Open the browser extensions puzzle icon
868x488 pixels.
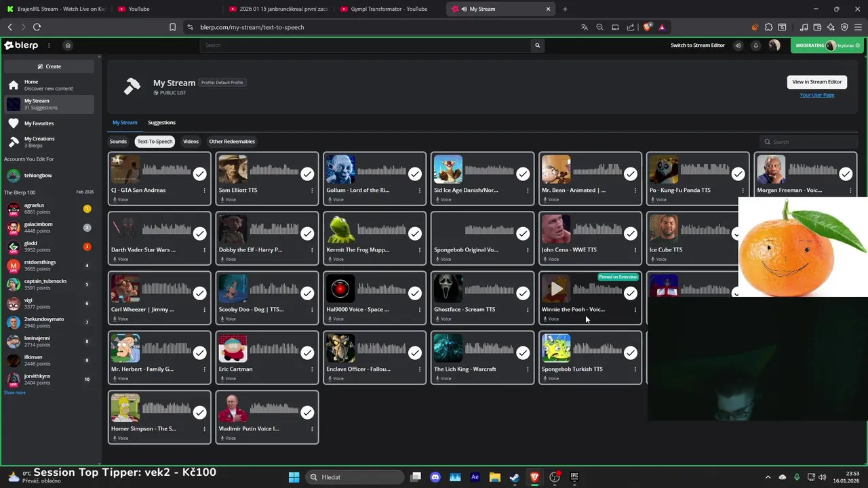tap(768, 27)
